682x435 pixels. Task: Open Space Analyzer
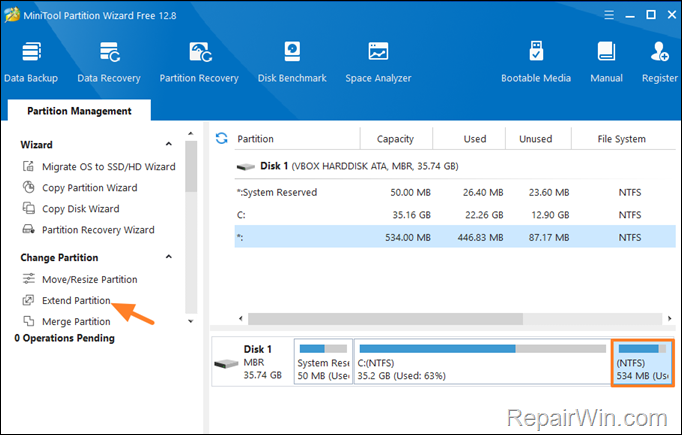pyautogui.click(x=378, y=61)
